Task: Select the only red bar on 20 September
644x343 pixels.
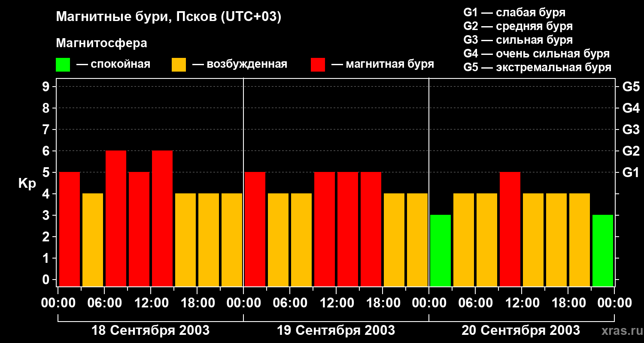Action: [x=510, y=229]
